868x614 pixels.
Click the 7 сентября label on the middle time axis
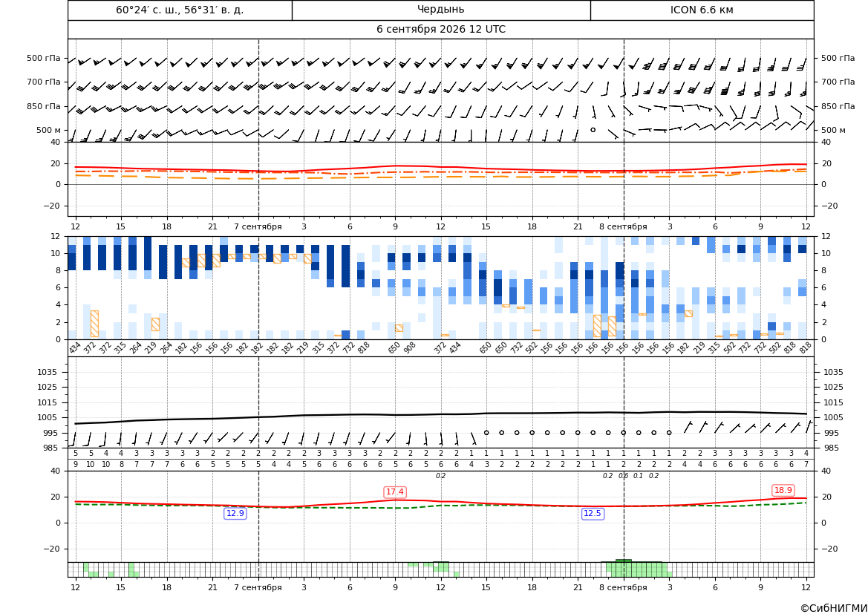point(258,226)
